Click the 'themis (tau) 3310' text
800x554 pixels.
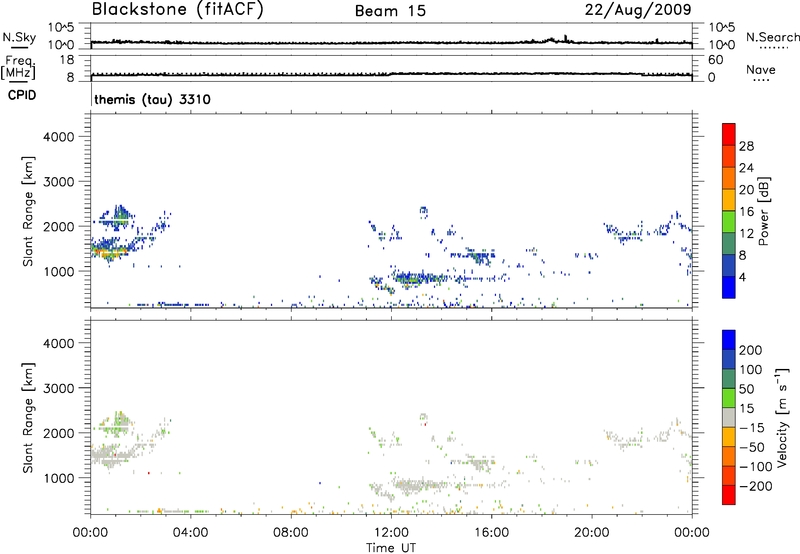(152, 99)
